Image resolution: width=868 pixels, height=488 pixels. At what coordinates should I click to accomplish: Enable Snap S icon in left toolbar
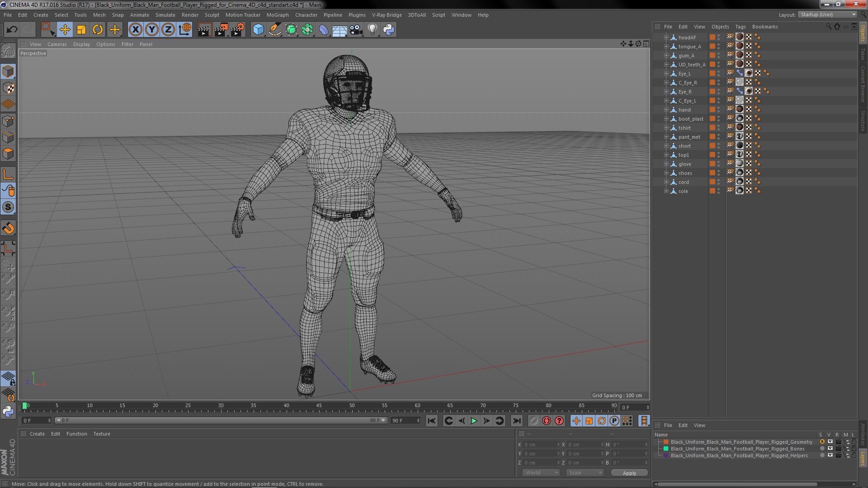pos(8,207)
